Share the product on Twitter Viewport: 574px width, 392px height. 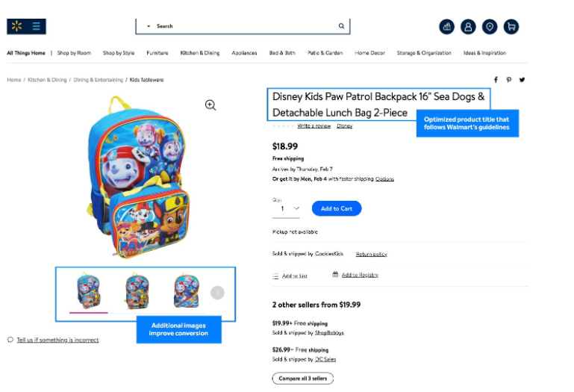(x=522, y=80)
